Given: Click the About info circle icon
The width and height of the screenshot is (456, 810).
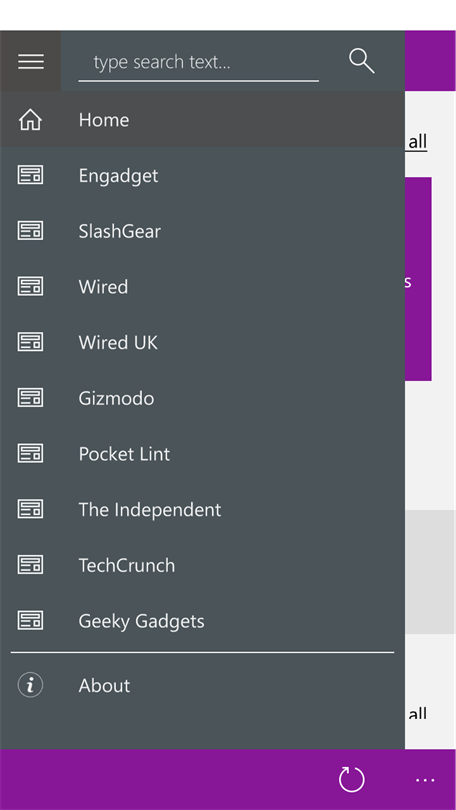Looking at the screenshot, I should click(x=30, y=685).
